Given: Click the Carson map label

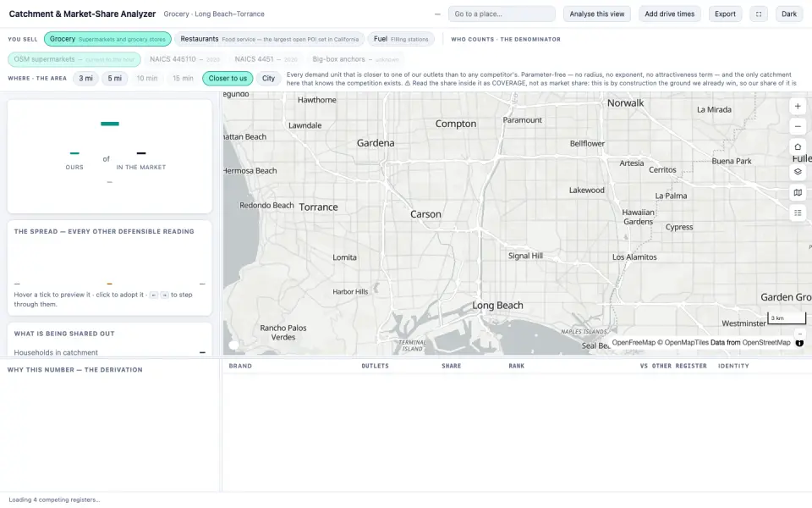Looking at the screenshot, I should pyautogui.click(x=425, y=214).
